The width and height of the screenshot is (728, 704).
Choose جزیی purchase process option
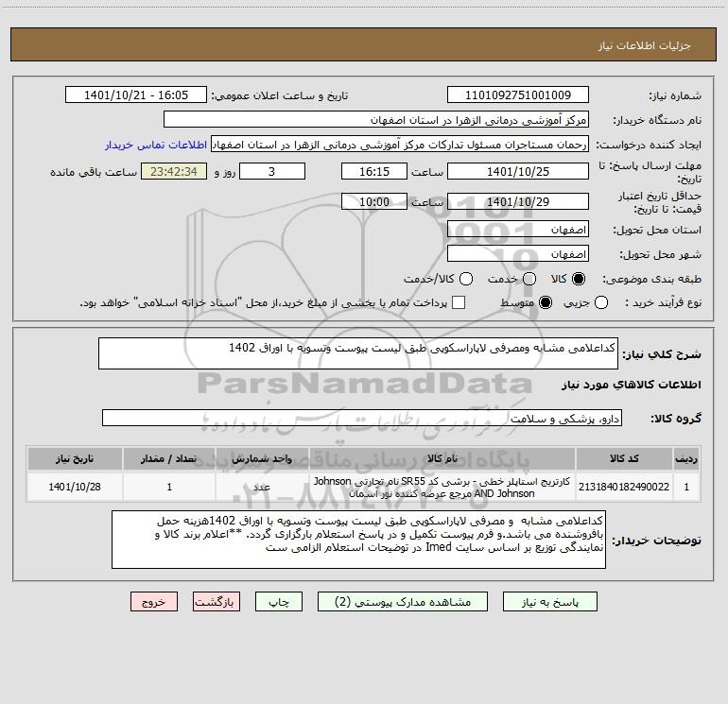click(x=600, y=302)
